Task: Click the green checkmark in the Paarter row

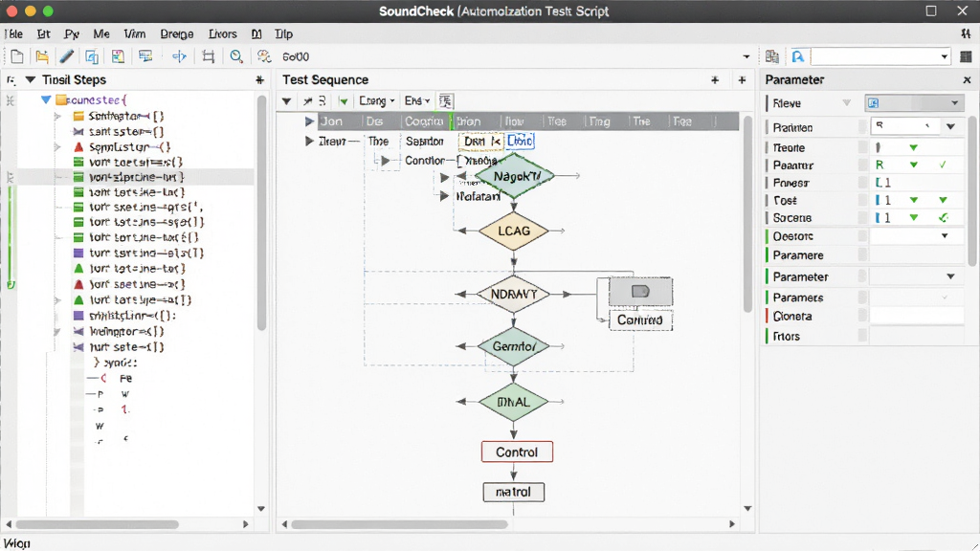Action: click(943, 165)
